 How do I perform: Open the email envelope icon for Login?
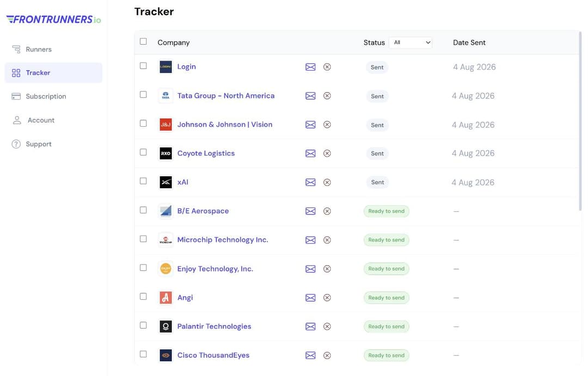310,67
